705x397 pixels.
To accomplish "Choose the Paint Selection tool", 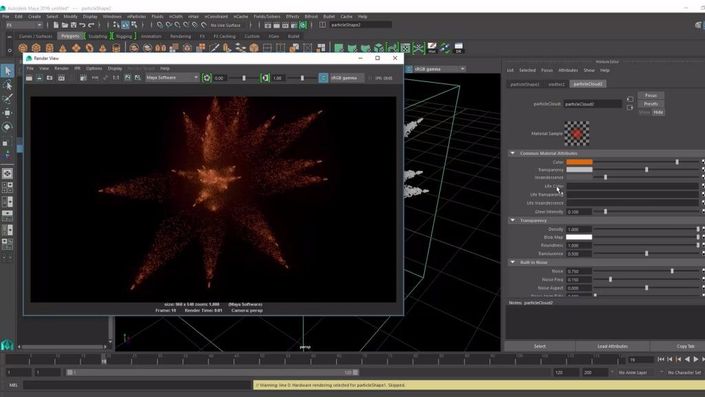I will pyautogui.click(x=8, y=98).
